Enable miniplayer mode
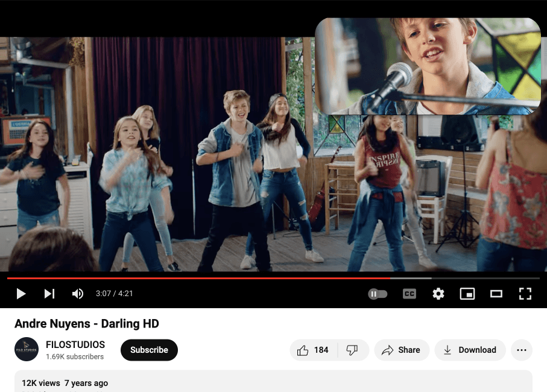The height and width of the screenshot is (392, 547). pyautogui.click(x=467, y=294)
